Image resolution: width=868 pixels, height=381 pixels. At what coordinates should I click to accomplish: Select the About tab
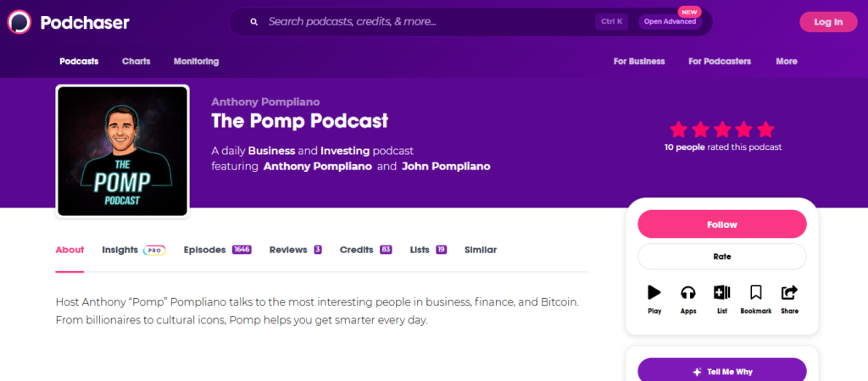coord(70,250)
